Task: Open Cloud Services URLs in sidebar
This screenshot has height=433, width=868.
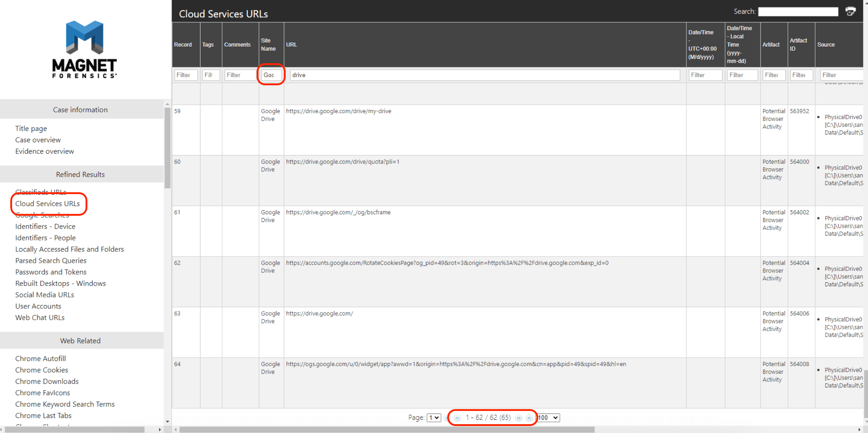Action: (47, 204)
